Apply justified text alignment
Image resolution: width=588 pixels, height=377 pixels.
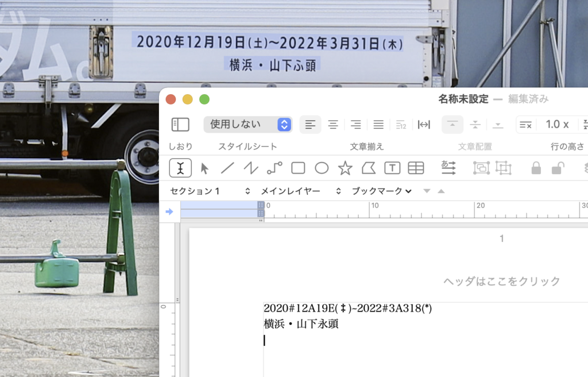point(378,124)
